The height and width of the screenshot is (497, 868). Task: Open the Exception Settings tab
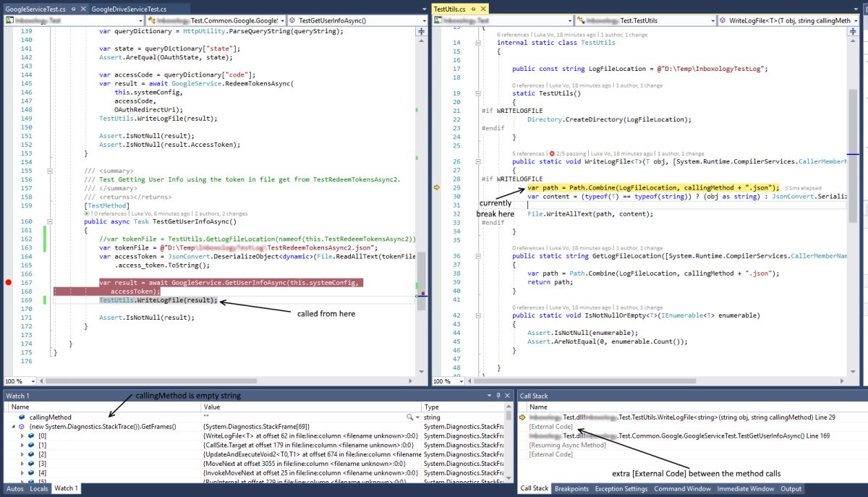pyautogui.click(x=621, y=489)
